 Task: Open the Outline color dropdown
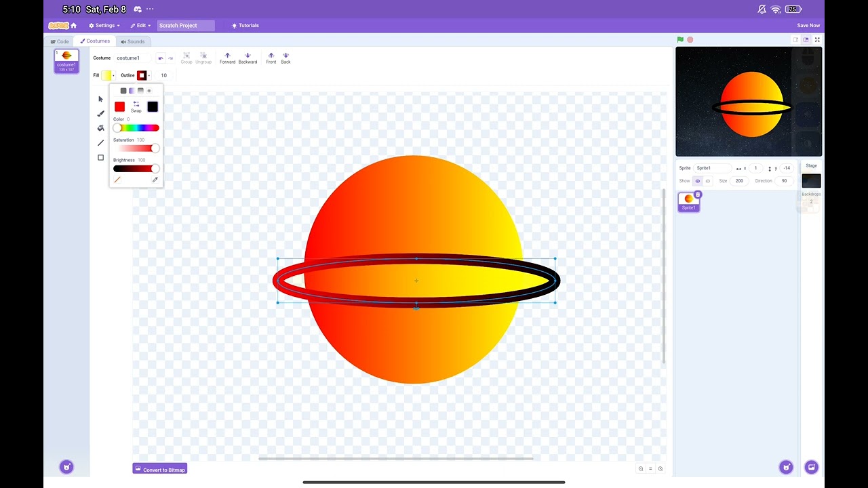tap(144, 75)
